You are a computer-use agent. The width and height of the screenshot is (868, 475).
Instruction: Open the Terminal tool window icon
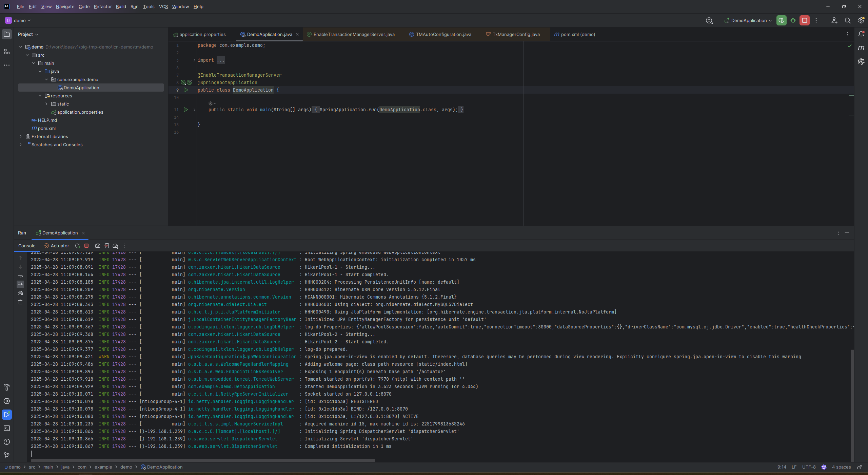(7, 428)
